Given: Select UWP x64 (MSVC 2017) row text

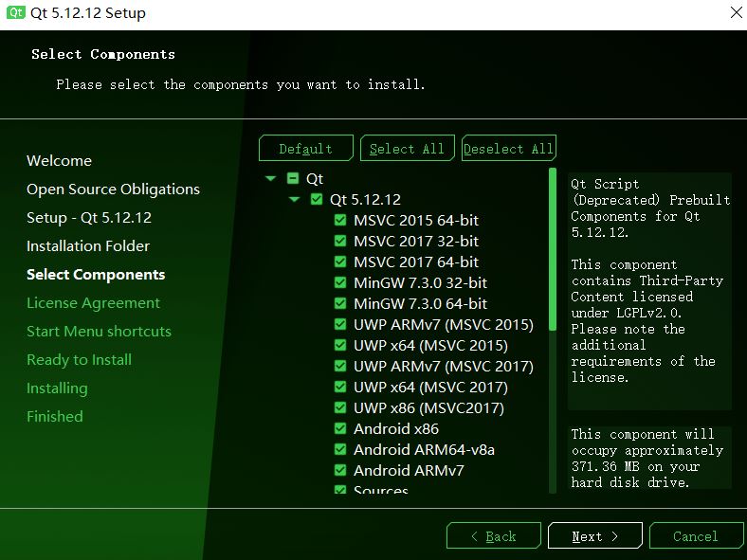Looking at the screenshot, I should click(430, 387).
